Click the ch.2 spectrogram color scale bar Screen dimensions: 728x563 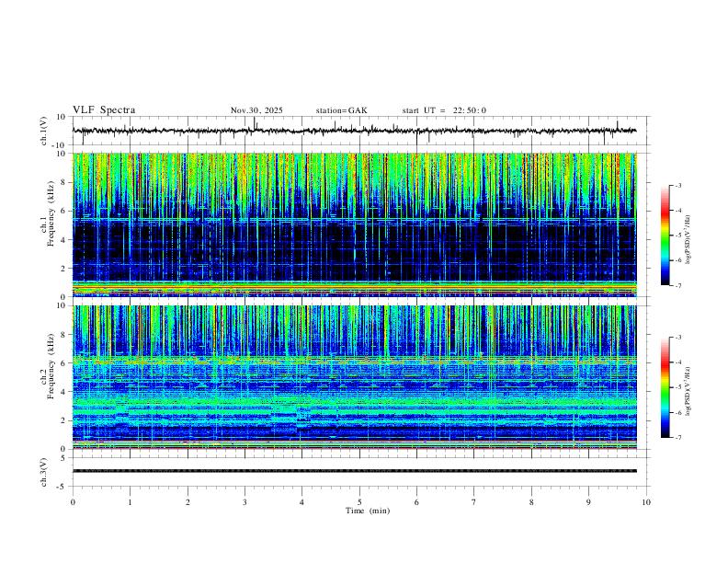pos(665,387)
